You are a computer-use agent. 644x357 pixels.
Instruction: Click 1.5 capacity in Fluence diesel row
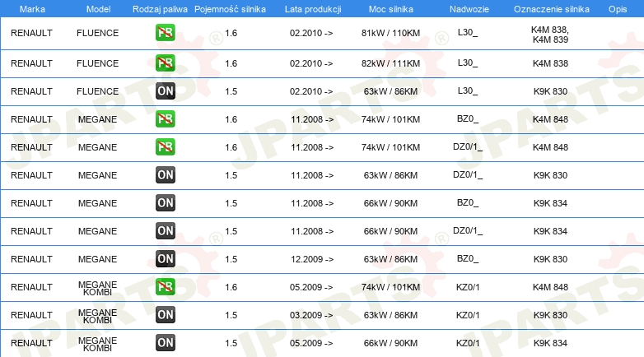pyautogui.click(x=231, y=91)
